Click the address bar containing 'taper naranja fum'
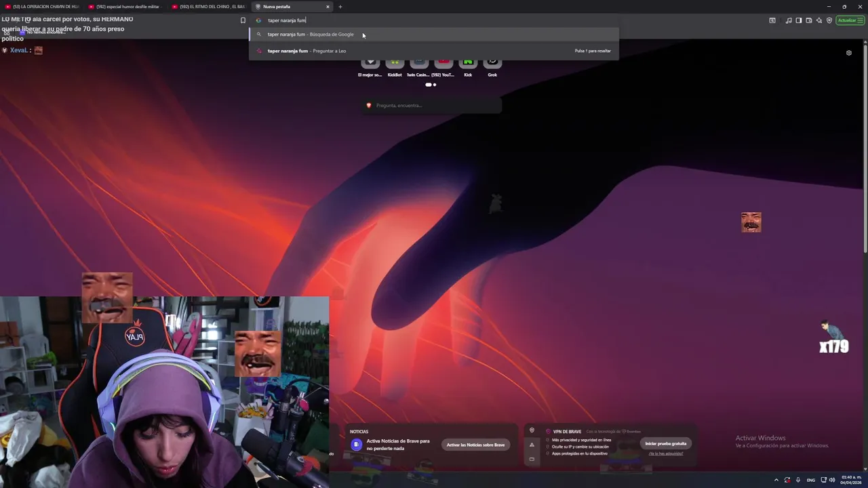Screen dimensions: 868x488 click(x=434, y=20)
